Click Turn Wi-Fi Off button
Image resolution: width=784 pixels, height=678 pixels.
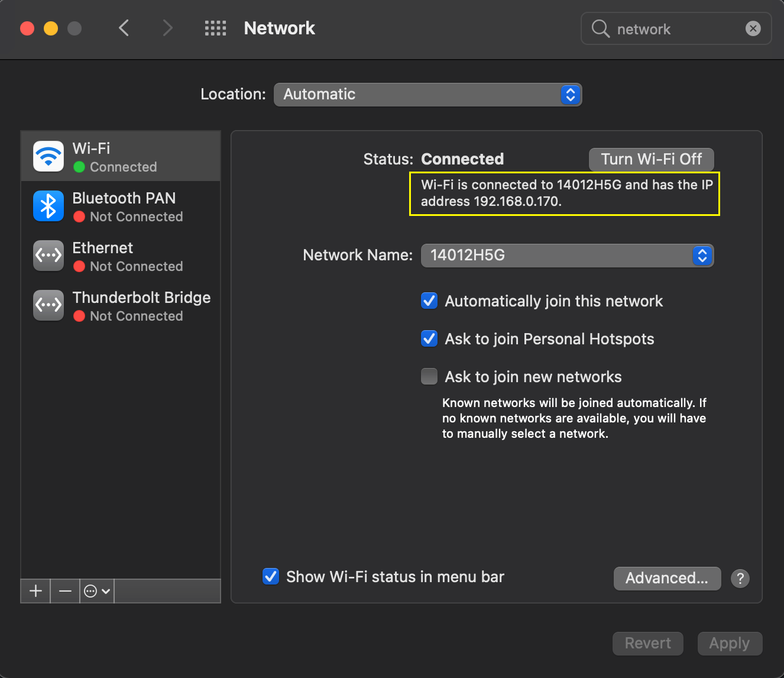point(652,159)
